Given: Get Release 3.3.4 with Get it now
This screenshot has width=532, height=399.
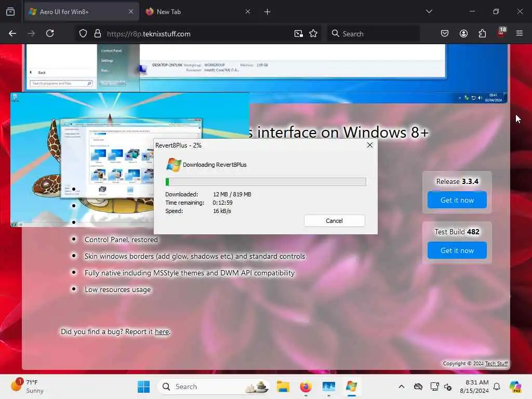Looking at the screenshot, I should point(457,200).
